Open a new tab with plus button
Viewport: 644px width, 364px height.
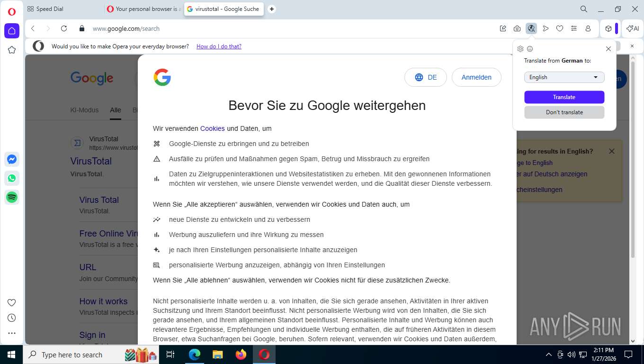(x=272, y=9)
